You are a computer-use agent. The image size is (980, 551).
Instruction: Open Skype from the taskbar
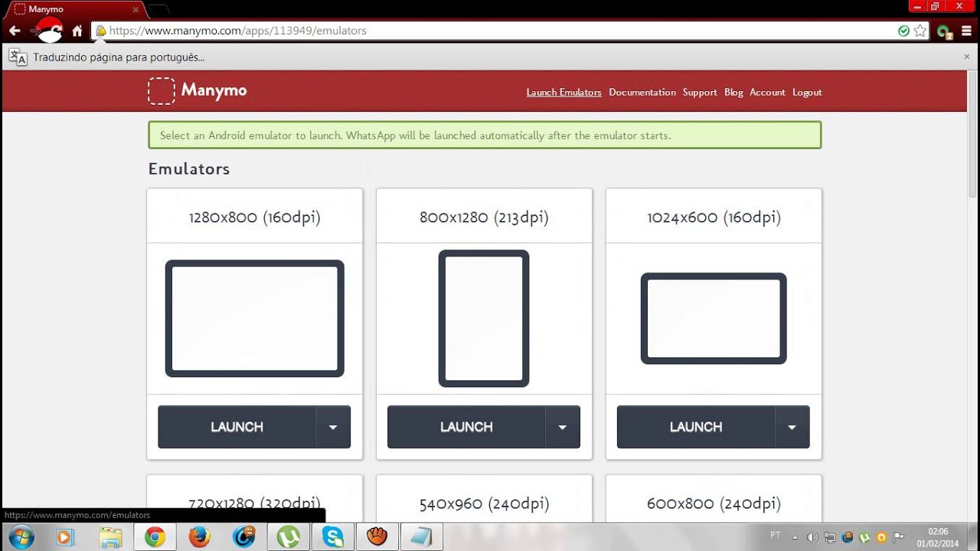(333, 537)
